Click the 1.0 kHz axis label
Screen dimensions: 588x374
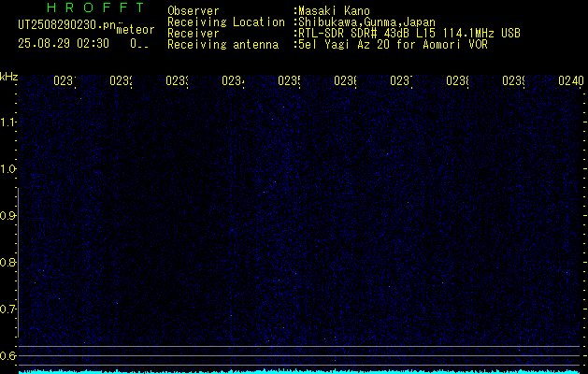[x=7, y=169]
